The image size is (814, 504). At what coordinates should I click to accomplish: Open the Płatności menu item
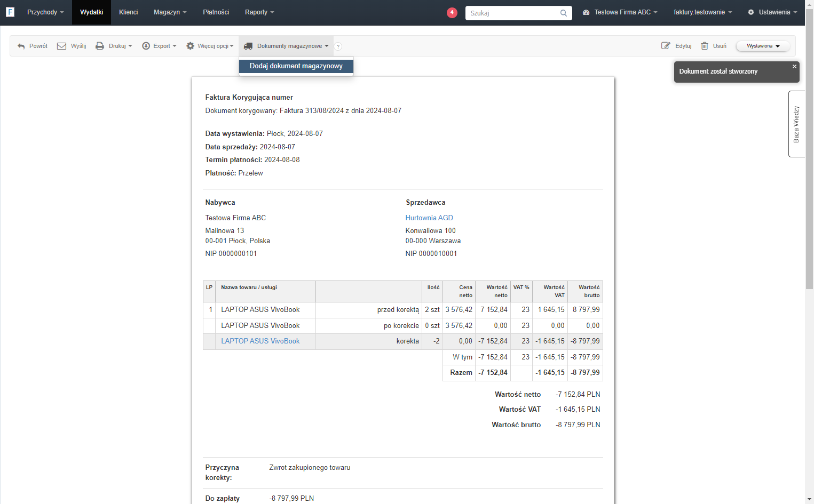tap(216, 12)
